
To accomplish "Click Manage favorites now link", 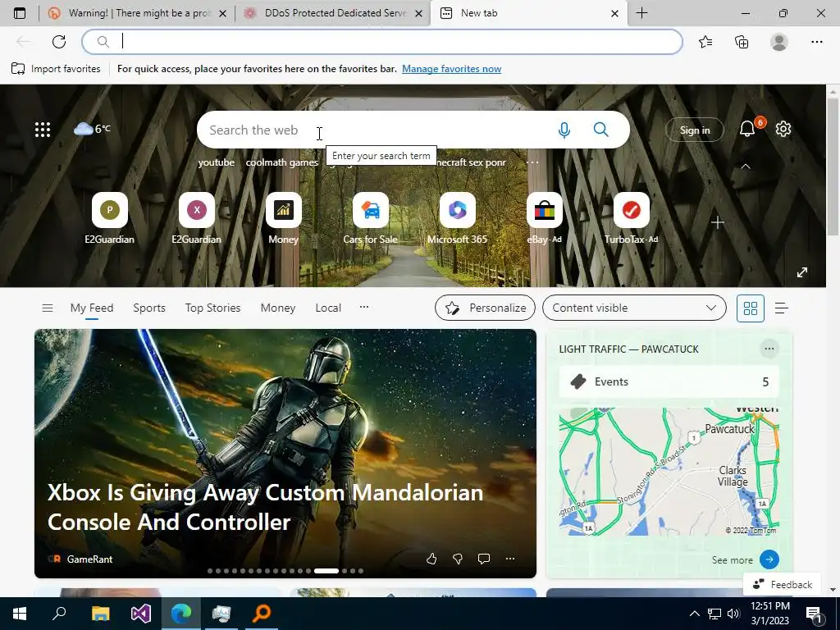I will click(x=452, y=69).
